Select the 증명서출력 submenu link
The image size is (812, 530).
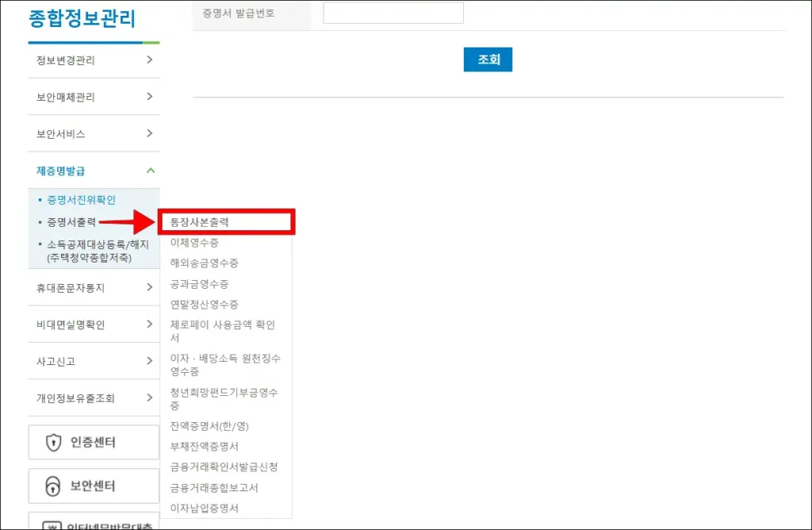click(71, 221)
